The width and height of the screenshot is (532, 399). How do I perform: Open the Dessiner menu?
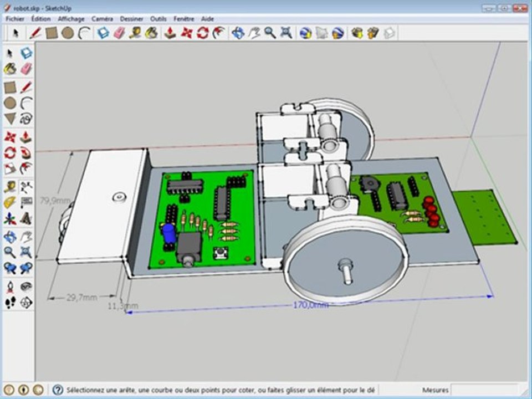click(131, 19)
